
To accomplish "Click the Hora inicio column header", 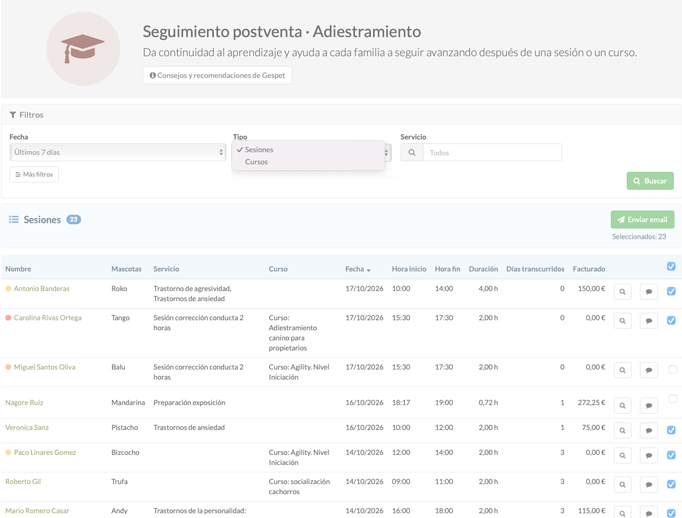I will pos(409,269).
